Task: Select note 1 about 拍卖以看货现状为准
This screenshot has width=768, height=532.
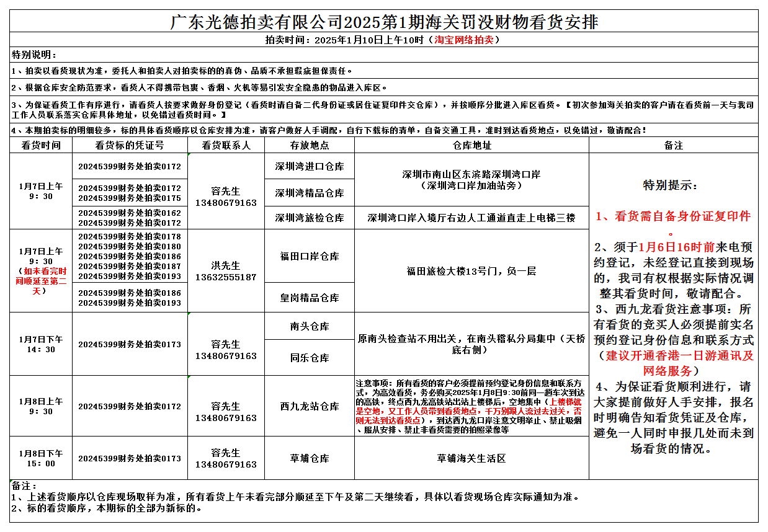Action: [x=384, y=71]
